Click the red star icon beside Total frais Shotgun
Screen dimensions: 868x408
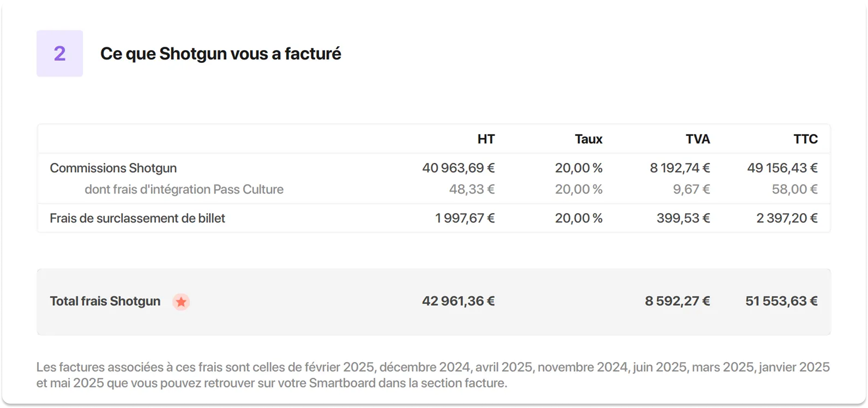181,302
